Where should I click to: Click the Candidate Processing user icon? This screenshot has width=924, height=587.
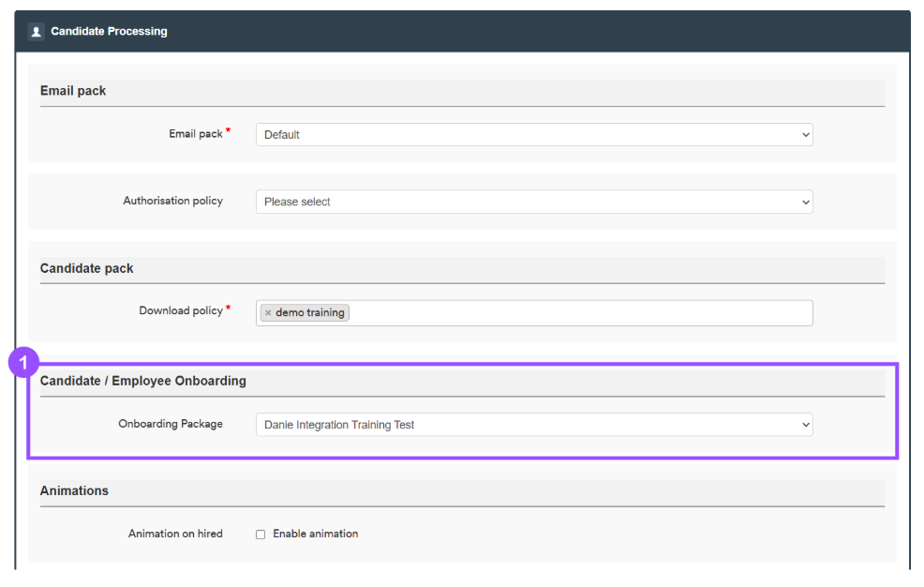tap(36, 32)
